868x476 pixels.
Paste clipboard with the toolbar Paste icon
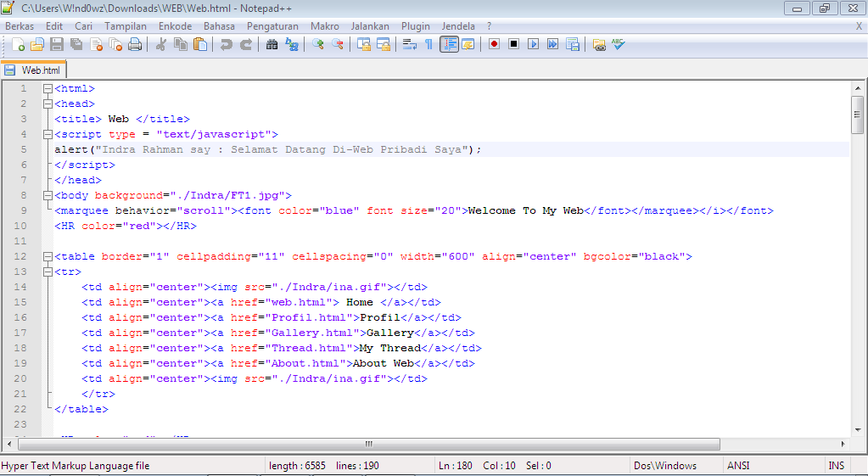click(200, 44)
